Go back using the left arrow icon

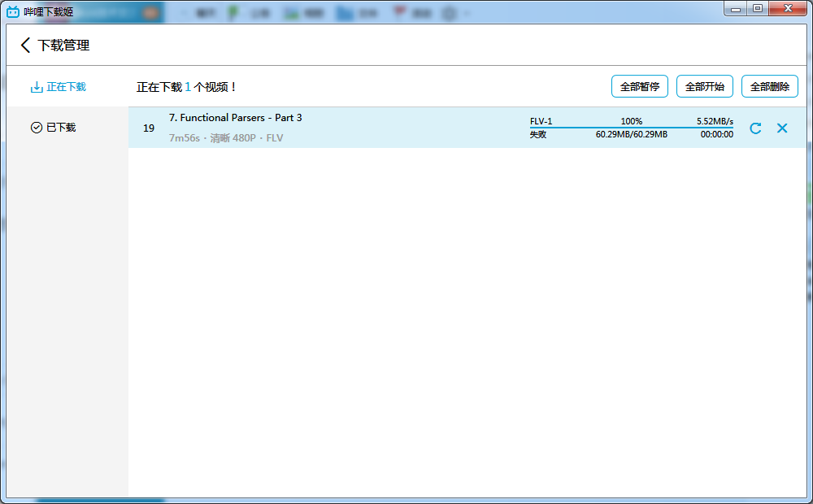pyautogui.click(x=25, y=45)
